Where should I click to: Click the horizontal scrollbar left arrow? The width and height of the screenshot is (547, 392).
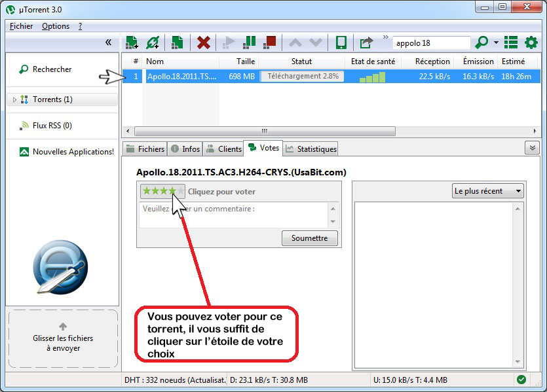coord(128,131)
